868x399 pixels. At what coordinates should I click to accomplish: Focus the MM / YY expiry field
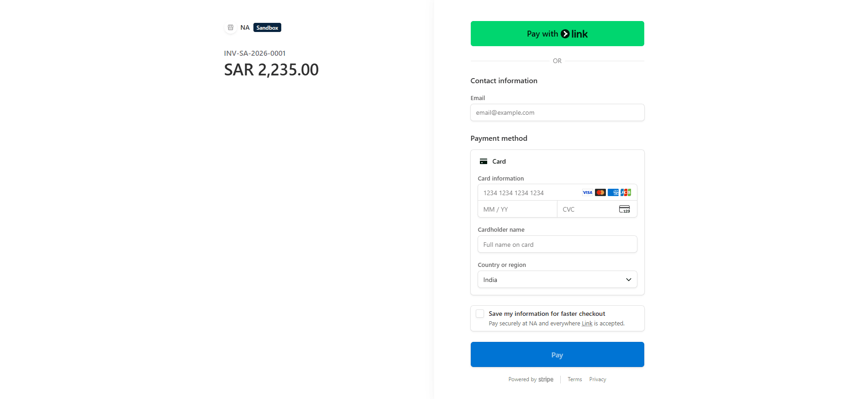tap(517, 209)
